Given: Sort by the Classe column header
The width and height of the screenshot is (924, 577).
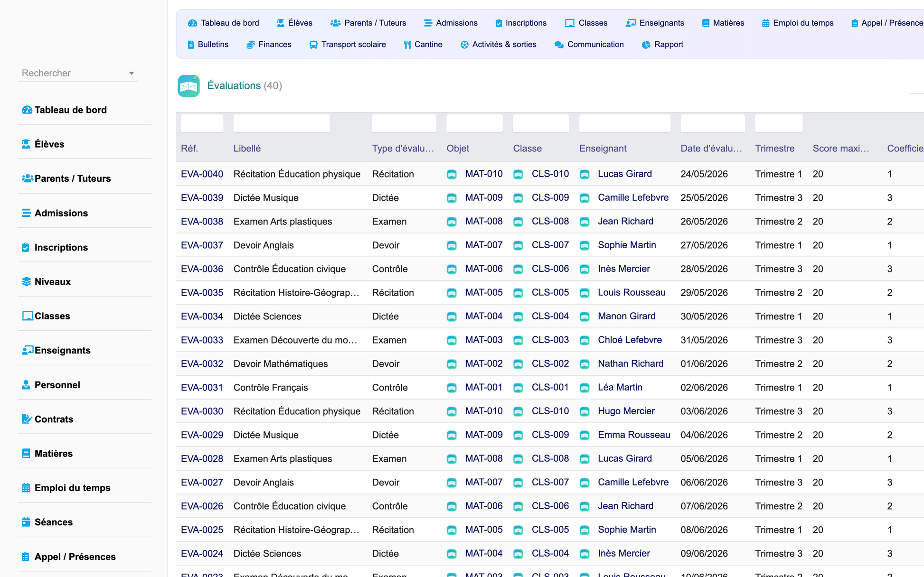Looking at the screenshot, I should 528,149.
